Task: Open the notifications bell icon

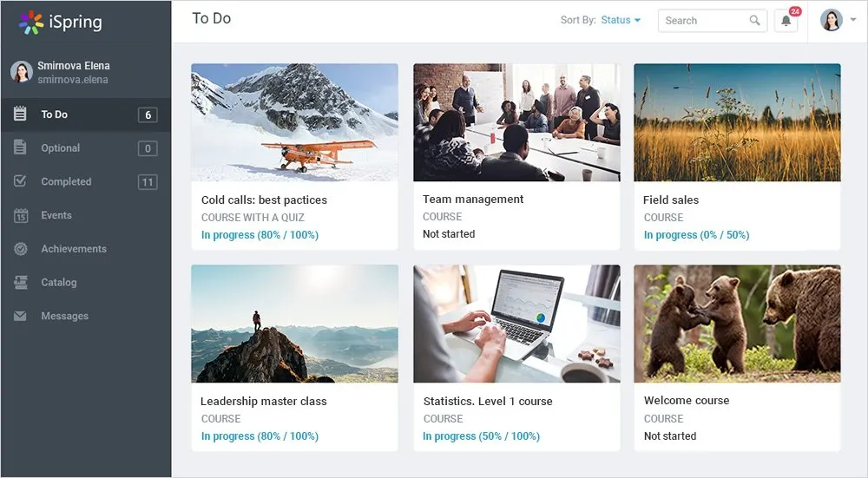Action: [786, 21]
